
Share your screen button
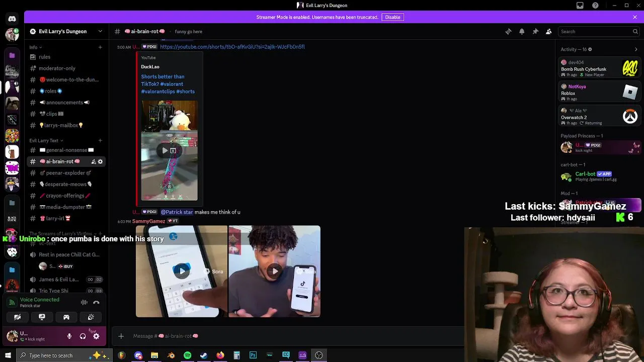click(x=42, y=317)
